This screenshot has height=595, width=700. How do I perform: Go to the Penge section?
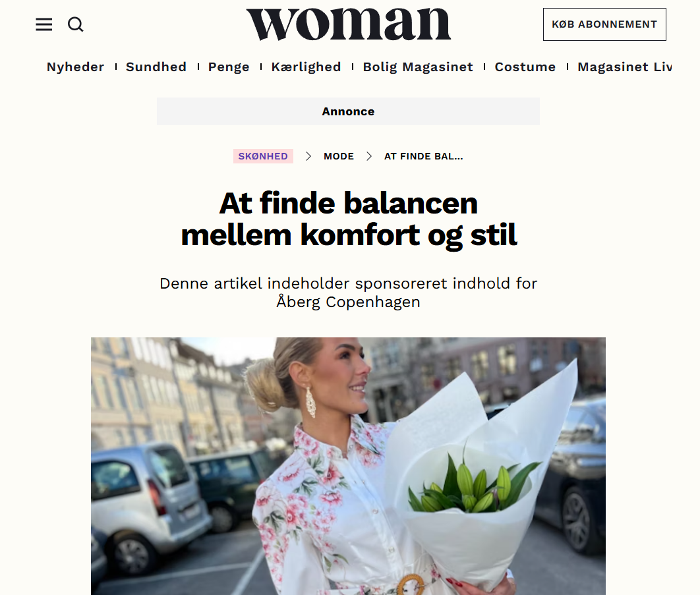click(x=229, y=67)
